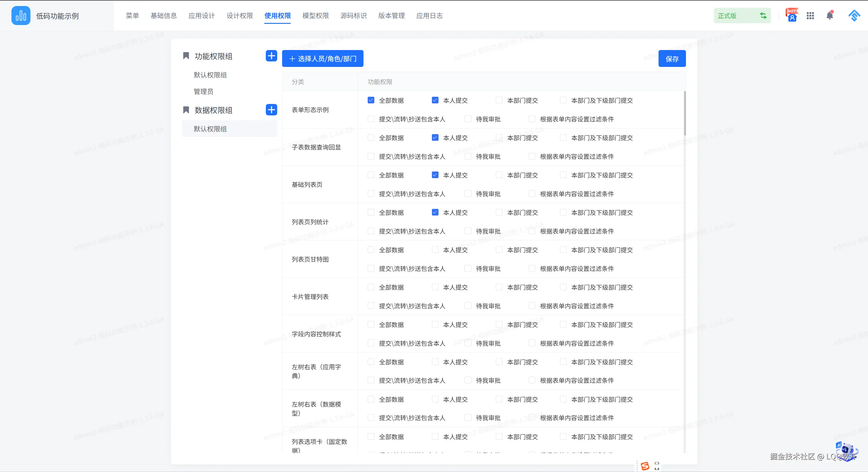The height and width of the screenshot is (472, 868).
Task: Switch version using 正式版 selector
Action: [742, 15]
